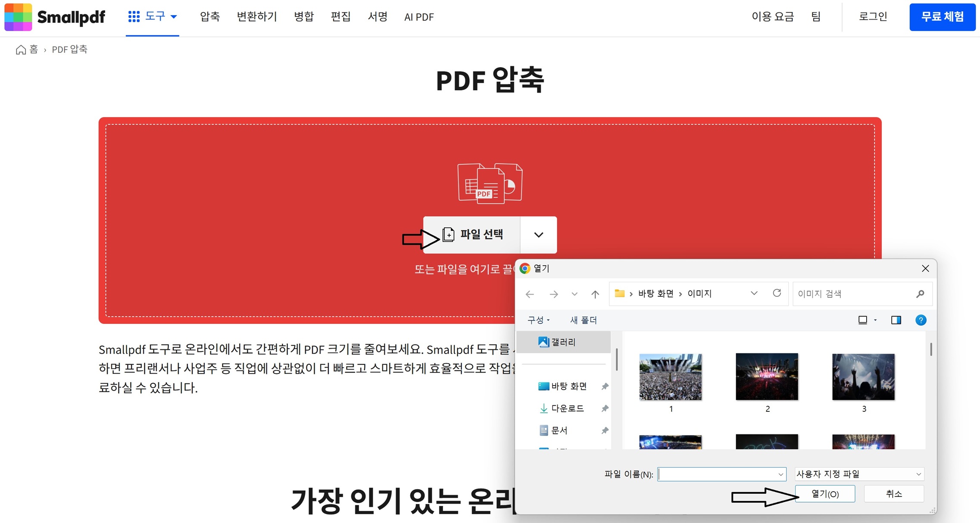This screenshot has height=523, width=980.
Task: Click the Smallpdf logo
Action: point(55,17)
